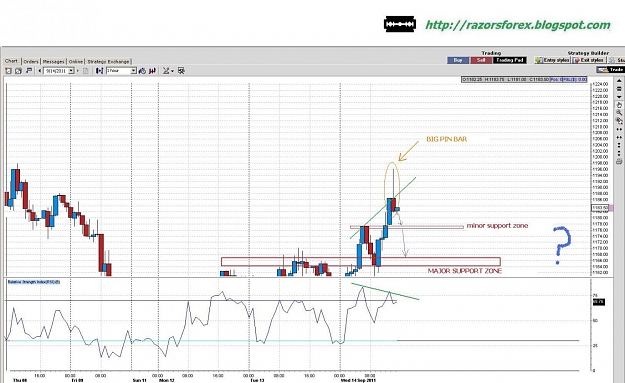Select the magnifier zoom tool
This screenshot has width=625, height=383.
[619, 113]
